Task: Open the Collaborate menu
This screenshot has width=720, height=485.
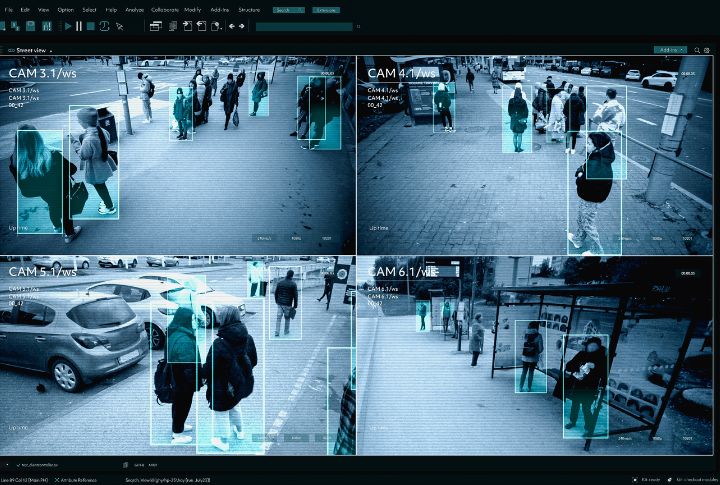Action: point(165,10)
